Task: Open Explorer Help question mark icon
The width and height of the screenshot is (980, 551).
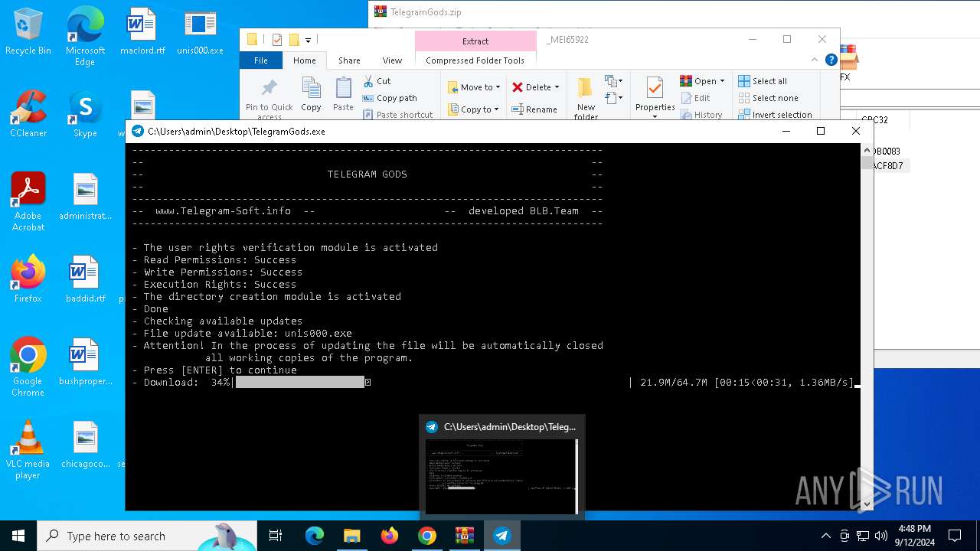Action: [831, 60]
